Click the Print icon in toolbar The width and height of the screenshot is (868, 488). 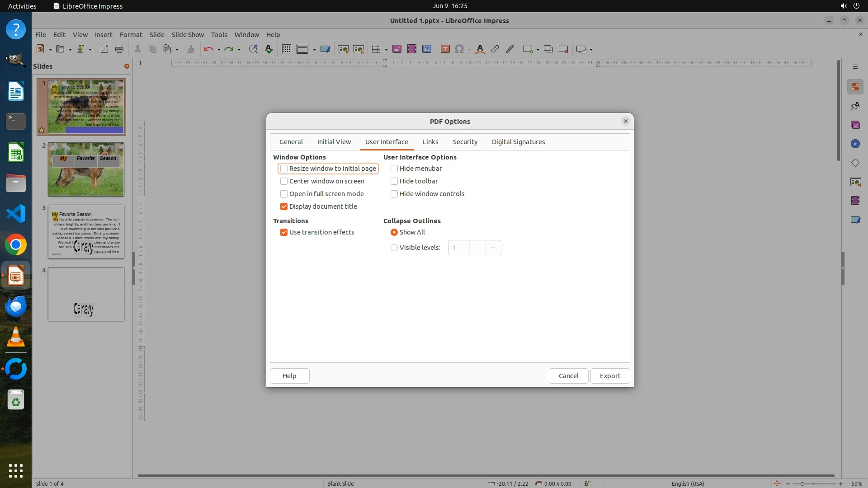pyautogui.click(x=119, y=49)
